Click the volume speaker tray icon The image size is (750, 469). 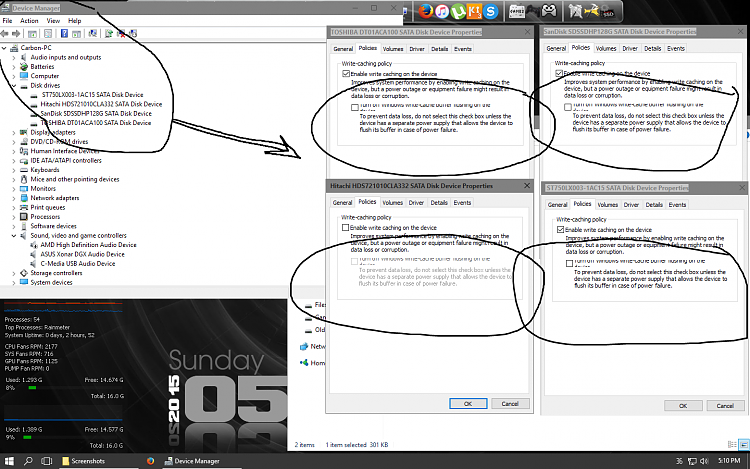point(704,461)
